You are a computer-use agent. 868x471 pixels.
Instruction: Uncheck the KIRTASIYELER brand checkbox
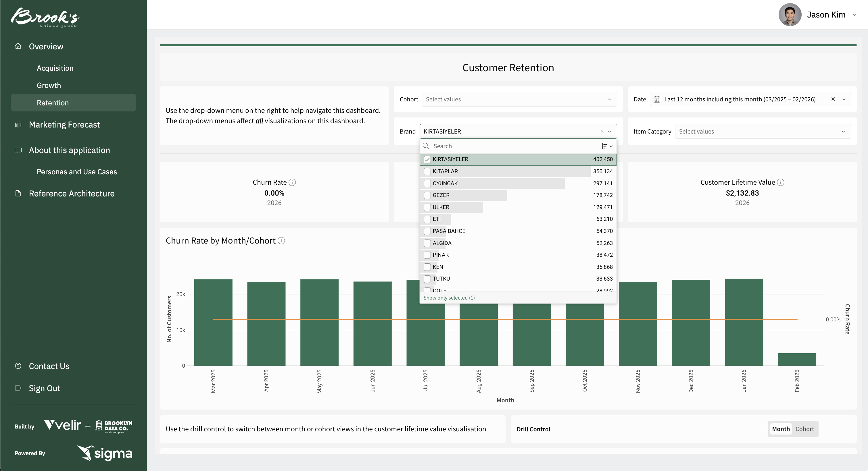[x=427, y=159]
